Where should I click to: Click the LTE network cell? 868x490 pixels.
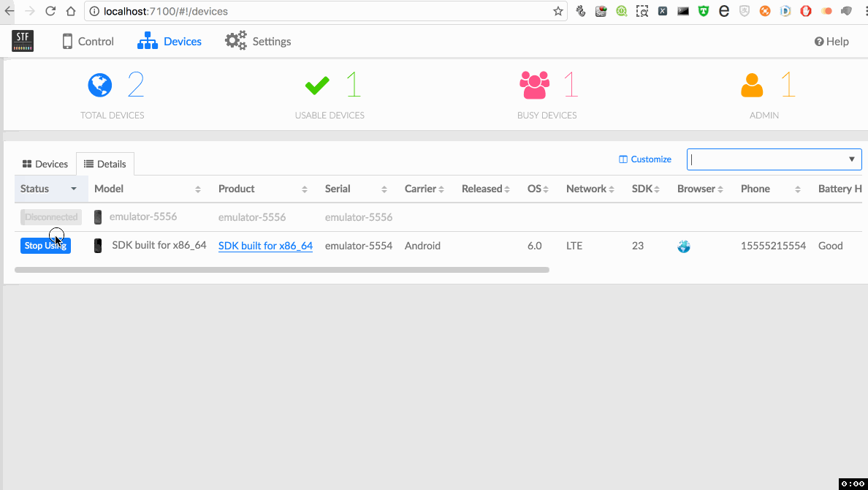574,246
